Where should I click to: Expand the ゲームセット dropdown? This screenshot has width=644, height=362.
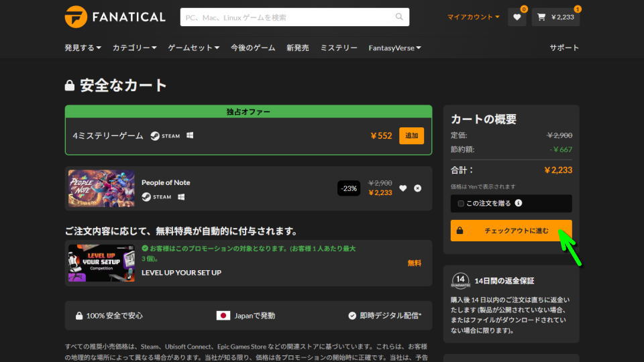(193, 48)
